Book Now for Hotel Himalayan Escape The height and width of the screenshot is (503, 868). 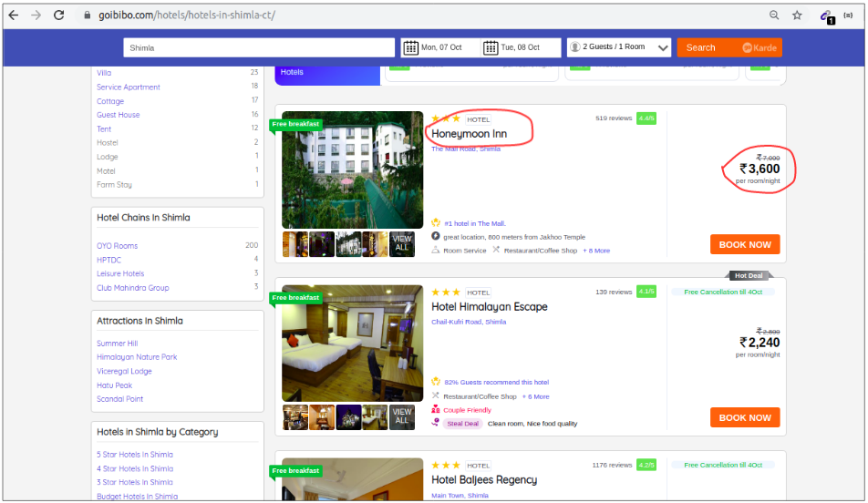pyautogui.click(x=745, y=417)
